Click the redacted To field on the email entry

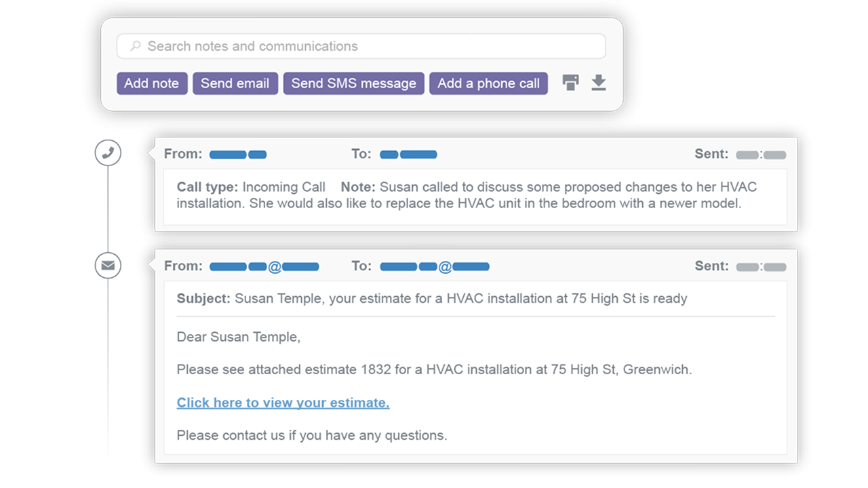[x=435, y=266]
